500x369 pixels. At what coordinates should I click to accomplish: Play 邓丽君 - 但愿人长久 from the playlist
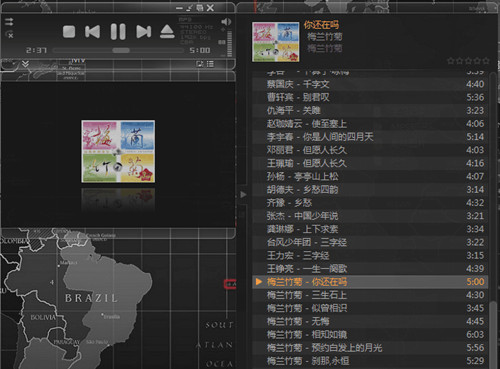[370, 150]
